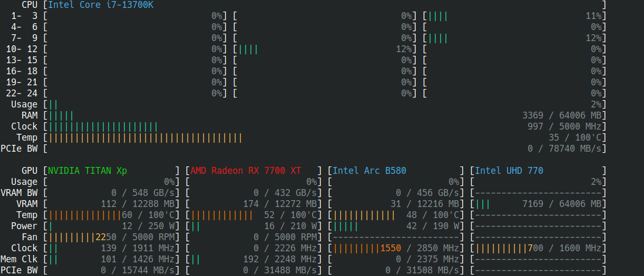The image size is (644, 276).
Task: Click the memory clock value 101 / 1426 MHz
Action: click(138, 259)
